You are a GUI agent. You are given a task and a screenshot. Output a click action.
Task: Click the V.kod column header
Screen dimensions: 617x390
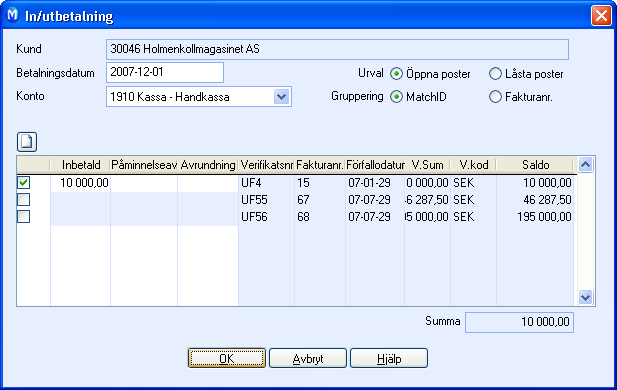click(x=473, y=165)
